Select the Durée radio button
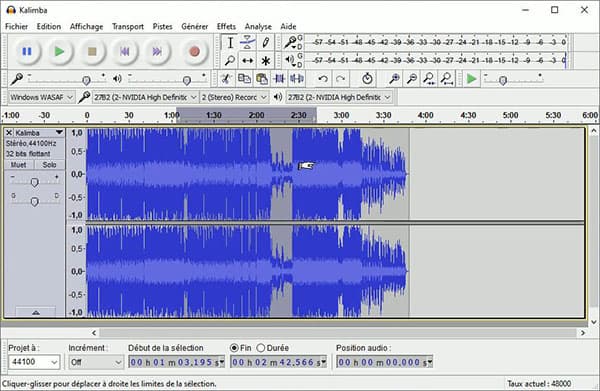This screenshot has width=600, height=391. [x=261, y=348]
